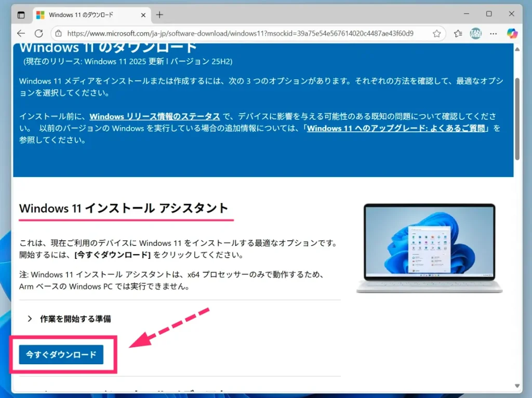This screenshot has height=398, width=532.
Task: Click the page's vertical scrollbar thumb
Action: coord(517,119)
